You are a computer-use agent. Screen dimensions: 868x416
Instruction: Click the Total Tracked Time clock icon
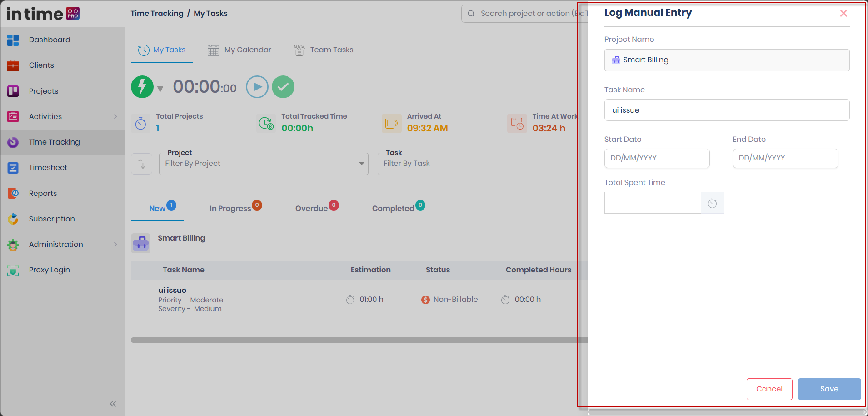pyautogui.click(x=266, y=123)
